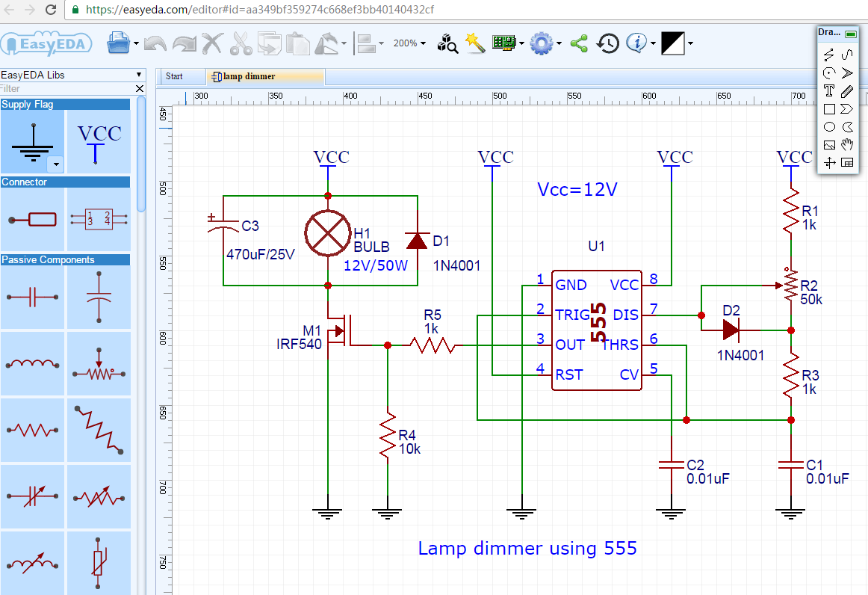This screenshot has width=868, height=595.
Task: Click the Supply Flag section header
Action: pos(65,104)
